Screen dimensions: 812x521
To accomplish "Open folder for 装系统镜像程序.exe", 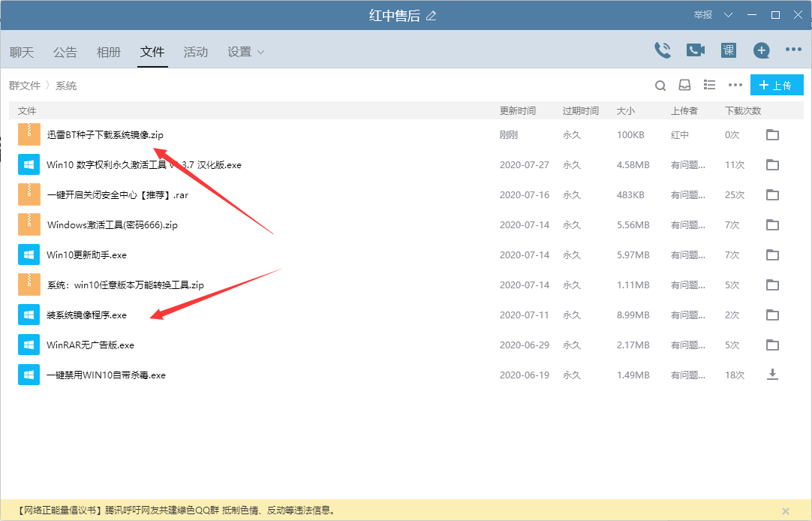I will point(773,315).
